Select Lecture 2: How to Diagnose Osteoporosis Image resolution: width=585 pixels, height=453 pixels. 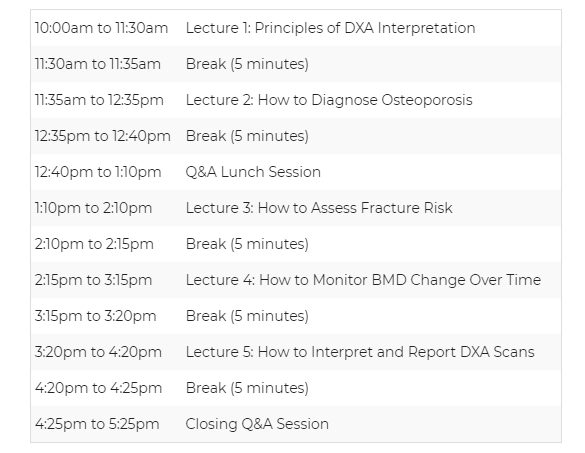(x=329, y=100)
